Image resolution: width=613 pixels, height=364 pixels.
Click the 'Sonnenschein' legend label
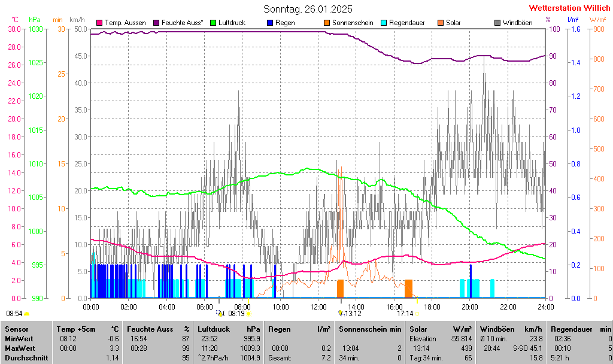(353, 23)
